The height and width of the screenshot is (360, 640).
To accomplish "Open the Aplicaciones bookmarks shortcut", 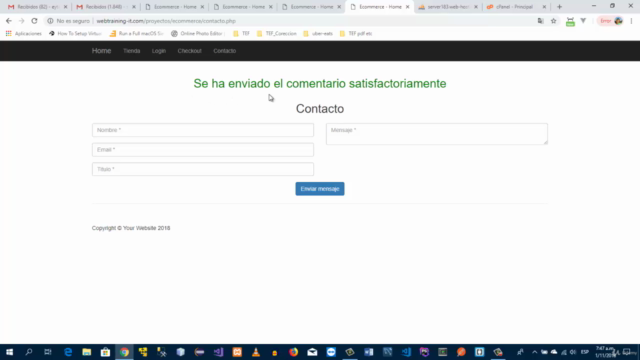I will 24,33.
